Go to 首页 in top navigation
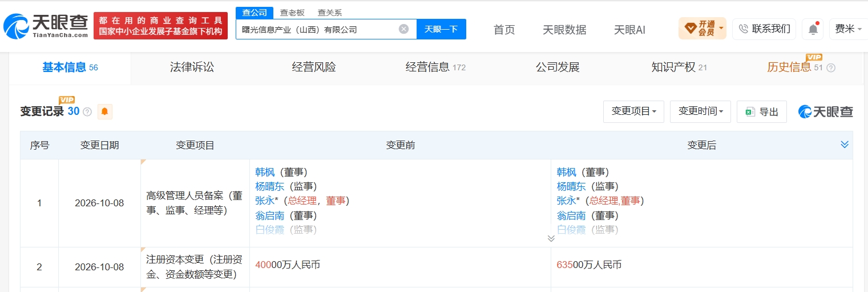Image resolution: width=868 pixels, height=292 pixels. point(504,30)
